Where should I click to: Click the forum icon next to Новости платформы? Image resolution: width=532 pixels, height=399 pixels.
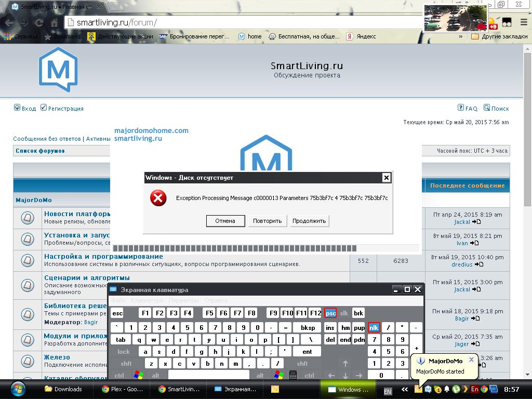pos(28,218)
